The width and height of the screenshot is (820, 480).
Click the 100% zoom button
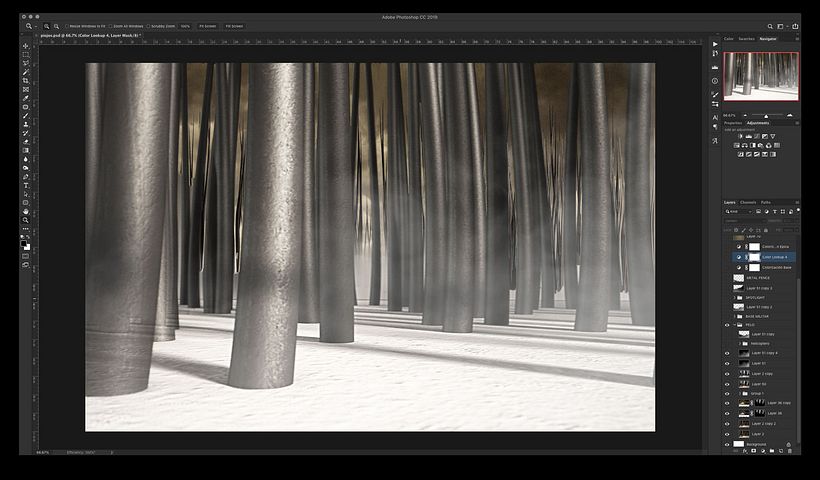point(185,26)
